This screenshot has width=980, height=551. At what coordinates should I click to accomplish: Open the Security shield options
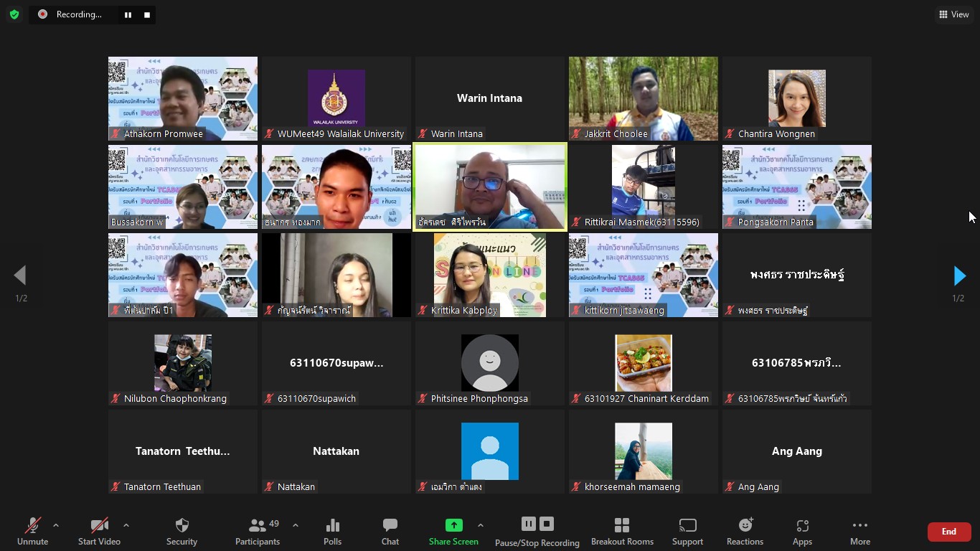(182, 532)
